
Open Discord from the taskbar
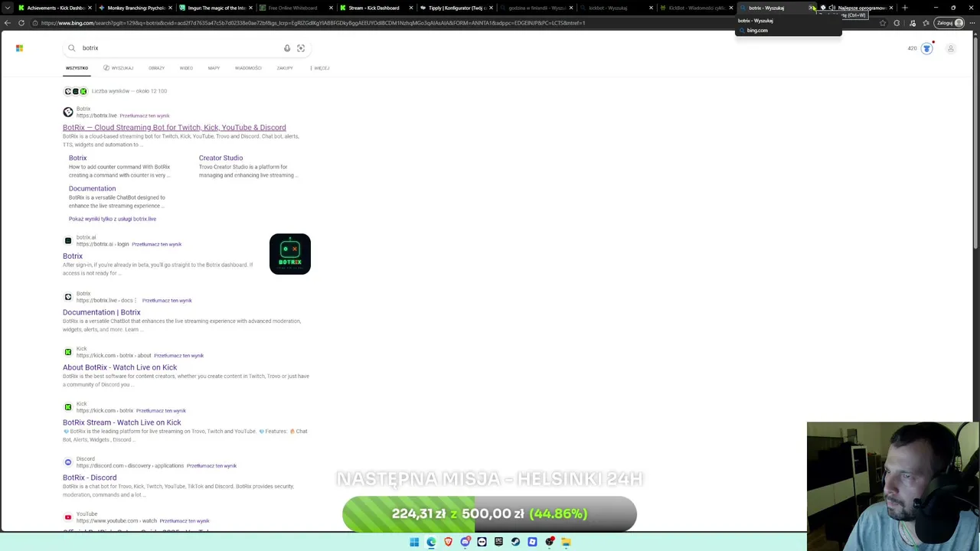465,542
